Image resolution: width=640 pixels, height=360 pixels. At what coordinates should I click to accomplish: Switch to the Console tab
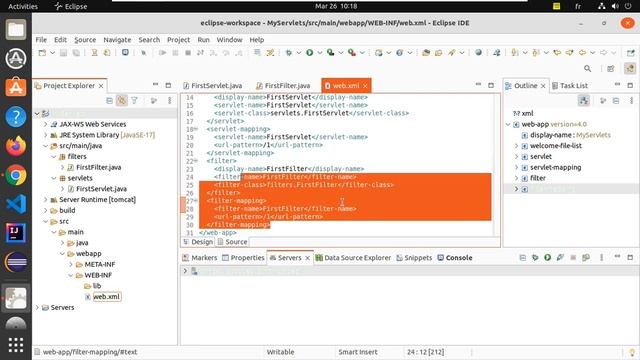tap(455, 258)
